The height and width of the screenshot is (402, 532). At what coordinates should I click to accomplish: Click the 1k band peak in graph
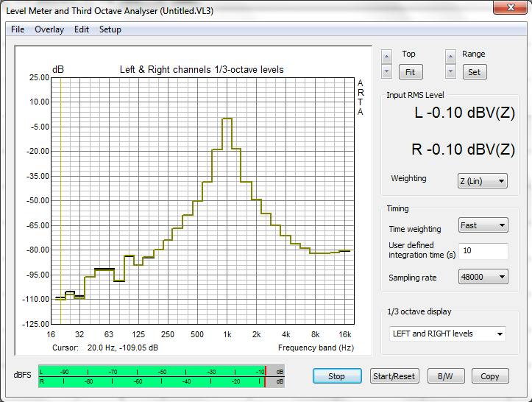tap(227, 119)
